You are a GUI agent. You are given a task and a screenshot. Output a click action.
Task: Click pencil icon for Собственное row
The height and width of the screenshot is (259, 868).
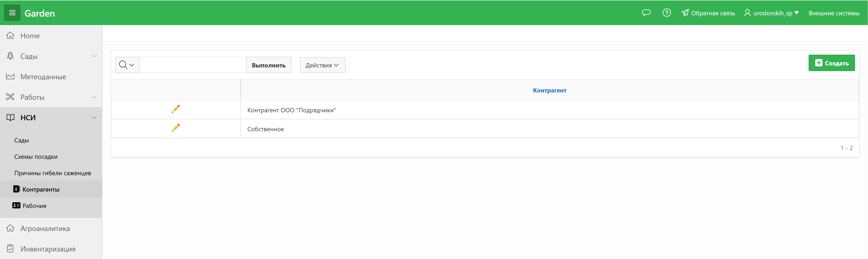pos(176,128)
